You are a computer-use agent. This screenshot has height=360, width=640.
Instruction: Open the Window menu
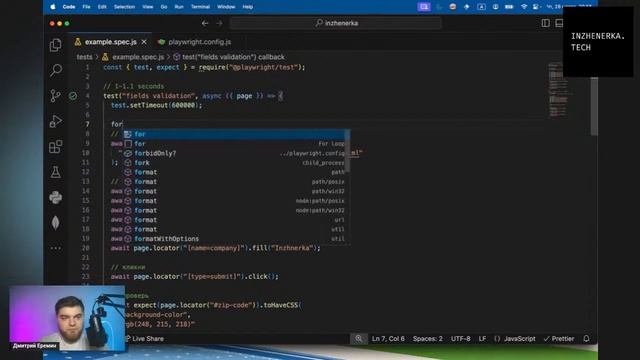(x=226, y=7)
